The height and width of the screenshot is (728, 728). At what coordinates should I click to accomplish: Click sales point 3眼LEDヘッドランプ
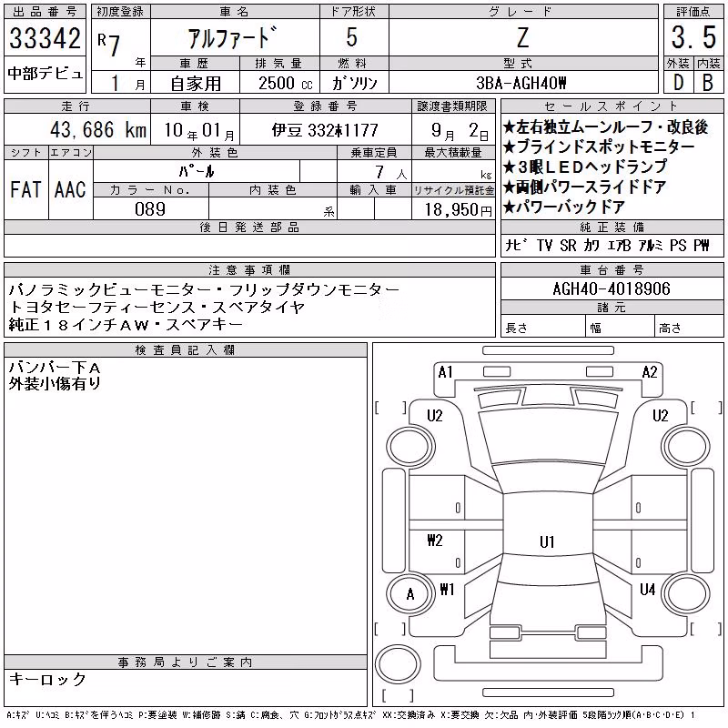point(585,167)
